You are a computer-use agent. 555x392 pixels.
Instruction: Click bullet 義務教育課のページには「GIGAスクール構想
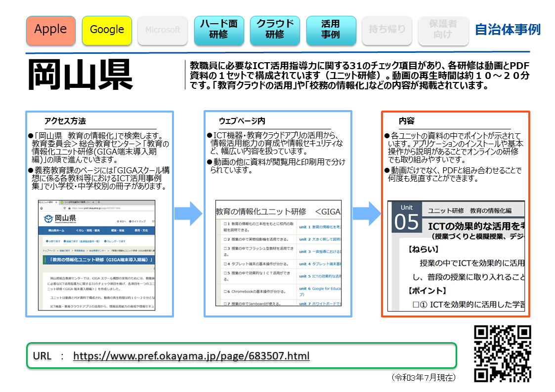(99, 178)
